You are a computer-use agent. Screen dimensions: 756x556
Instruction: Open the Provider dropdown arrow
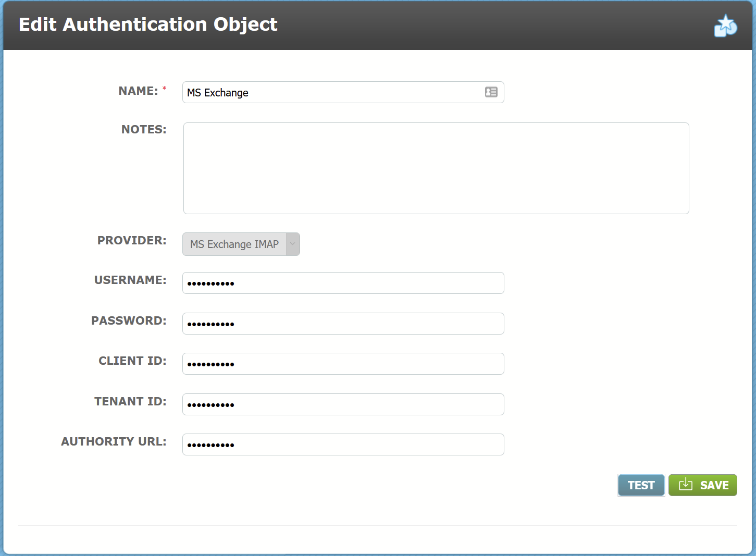coord(293,244)
